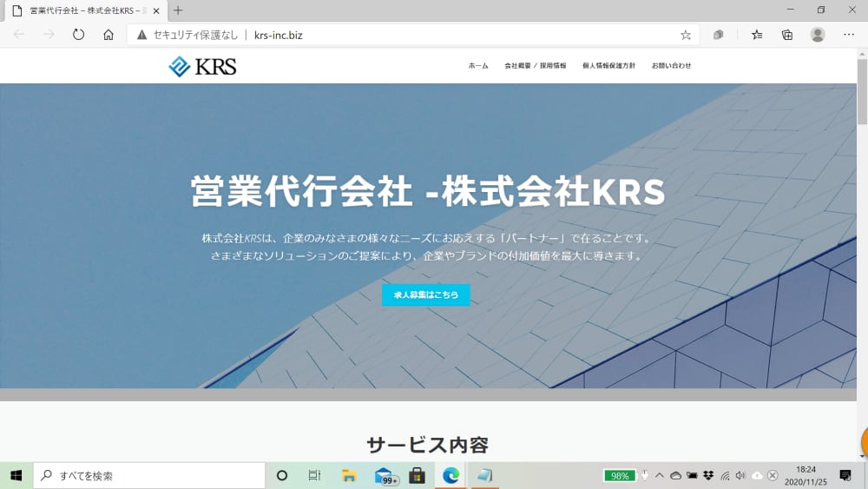Screen dimensions: 868x489
Task: Click the 求人募集はこちら button
Action: tap(426, 294)
